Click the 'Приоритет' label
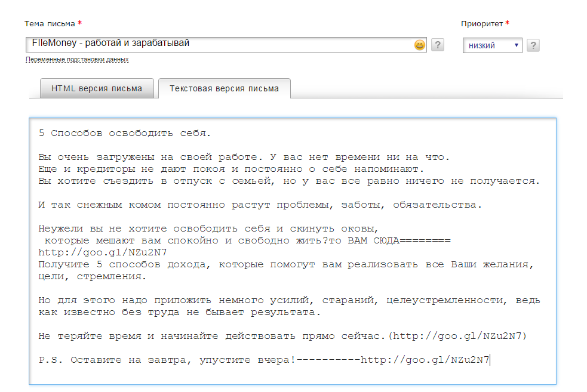Screen dimensions: 587x392 pos(482,23)
